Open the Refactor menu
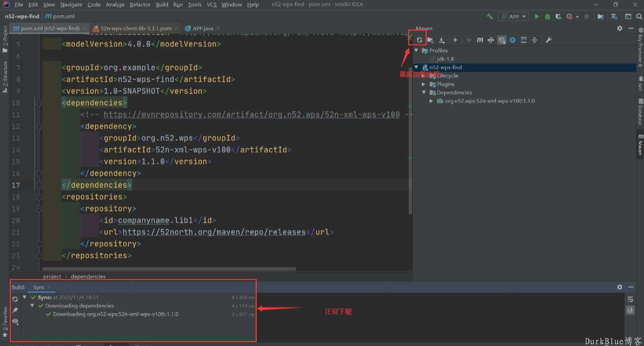 (140, 4)
